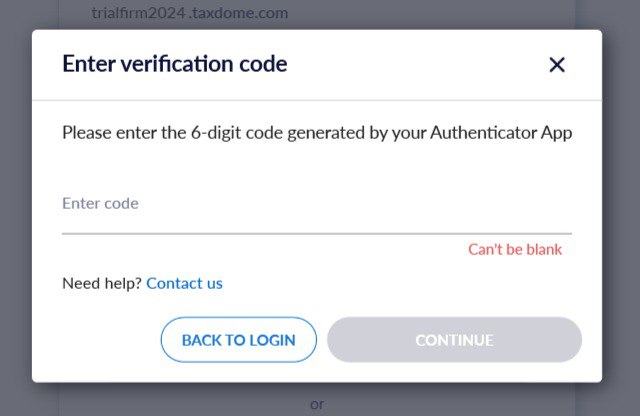Open the Contact us link
The width and height of the screenshot is (640, 416).
[x=184, y=283]
